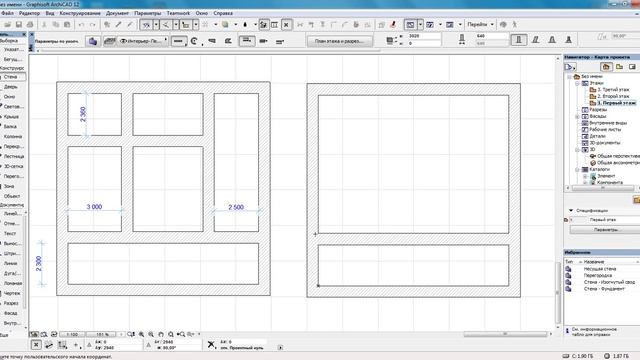The height and width of the screenshot is (360, 640).
Task: Select the Разрез section tool
Action: [12, 303]
